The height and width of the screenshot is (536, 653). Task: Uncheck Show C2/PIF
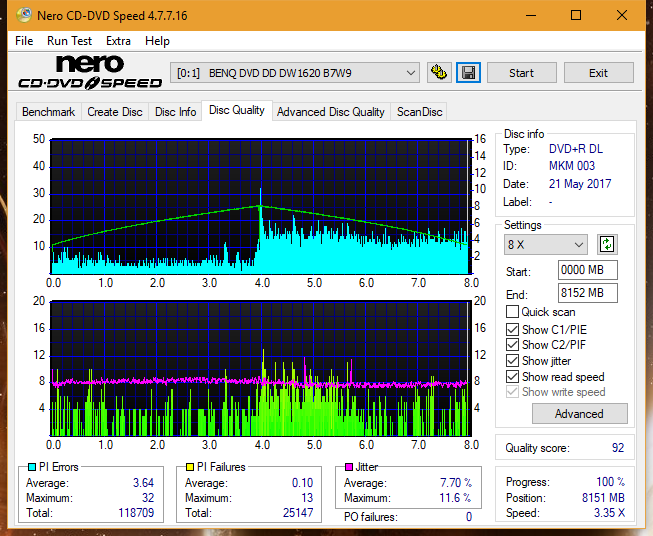tap(512, 345)
